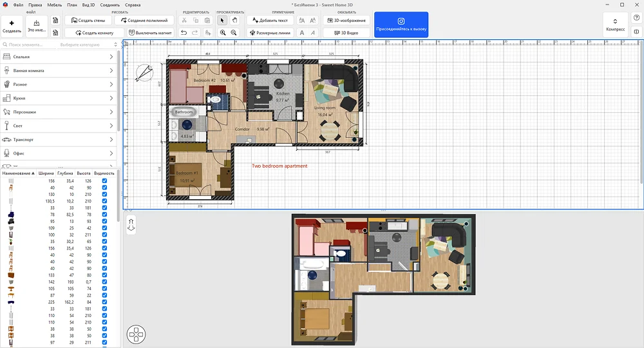Select the arrow pointer selection tool
This screenshot has height=348, width=644.
223,21
